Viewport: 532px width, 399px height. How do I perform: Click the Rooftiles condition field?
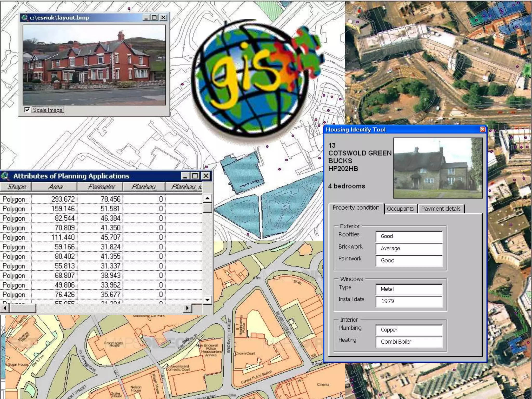[409, 236]
